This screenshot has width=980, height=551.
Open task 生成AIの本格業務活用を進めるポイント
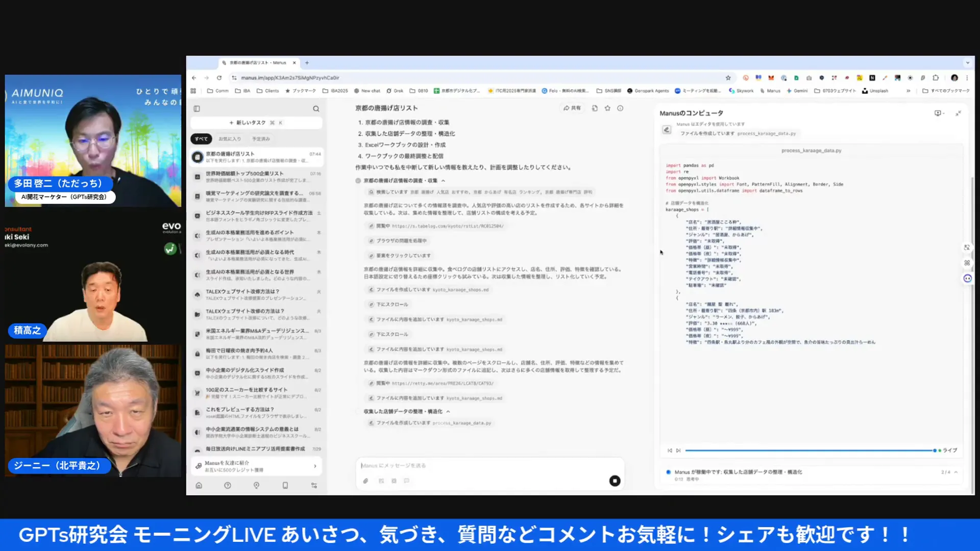257,236
